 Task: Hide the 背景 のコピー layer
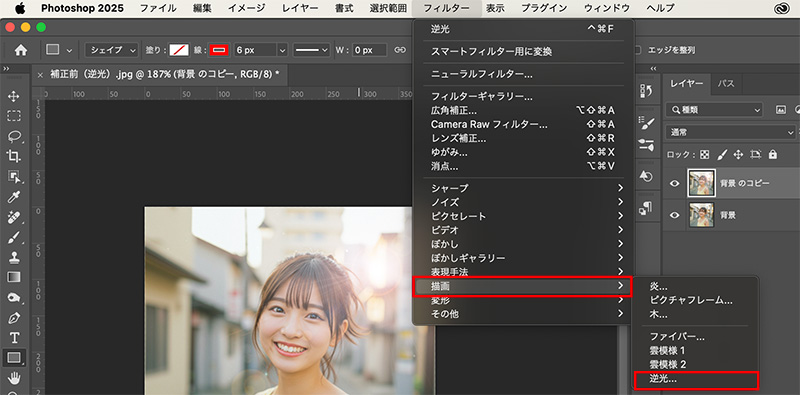[x=674, y=183]
